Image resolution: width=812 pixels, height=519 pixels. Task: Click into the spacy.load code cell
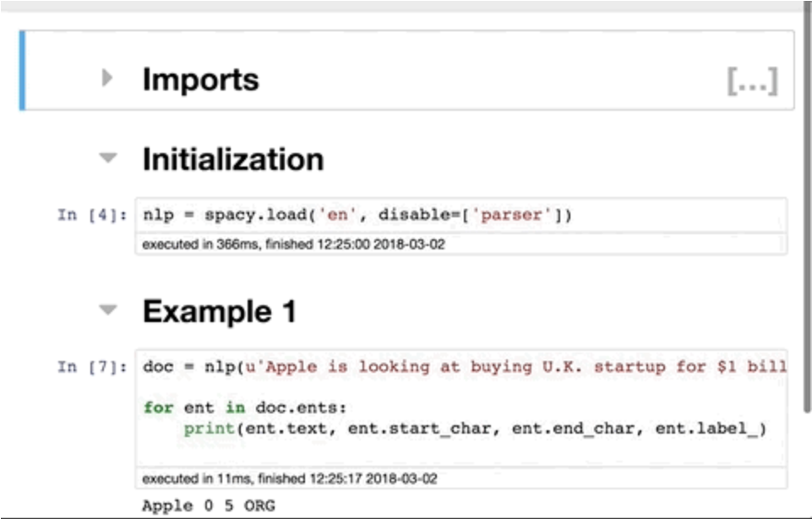coord(460,215)
